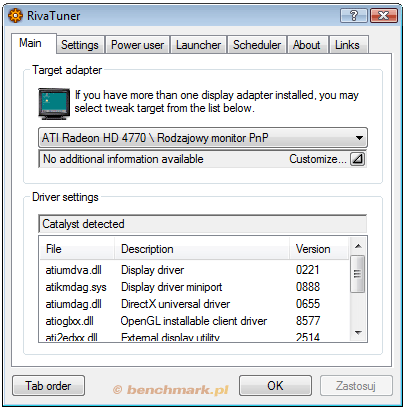The image size is (405, 409).
Task: Select the Scheduler tab
Action: point(257,45)
